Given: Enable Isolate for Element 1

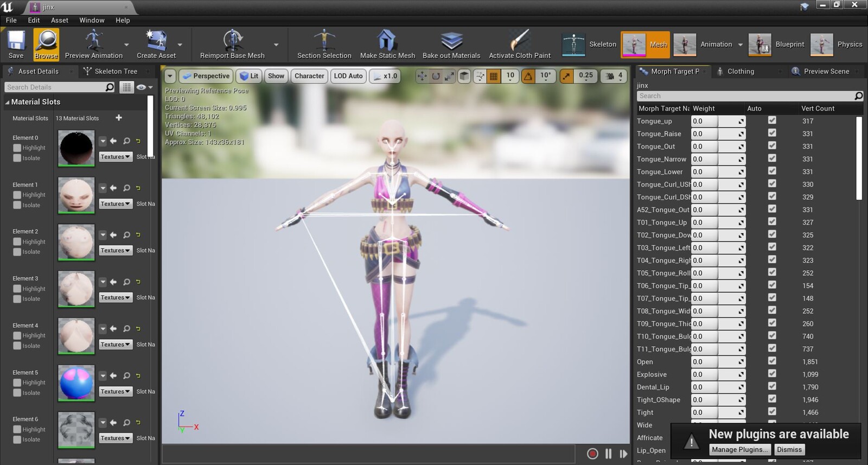Looking at the screenshot, I should tap(17, 205).
